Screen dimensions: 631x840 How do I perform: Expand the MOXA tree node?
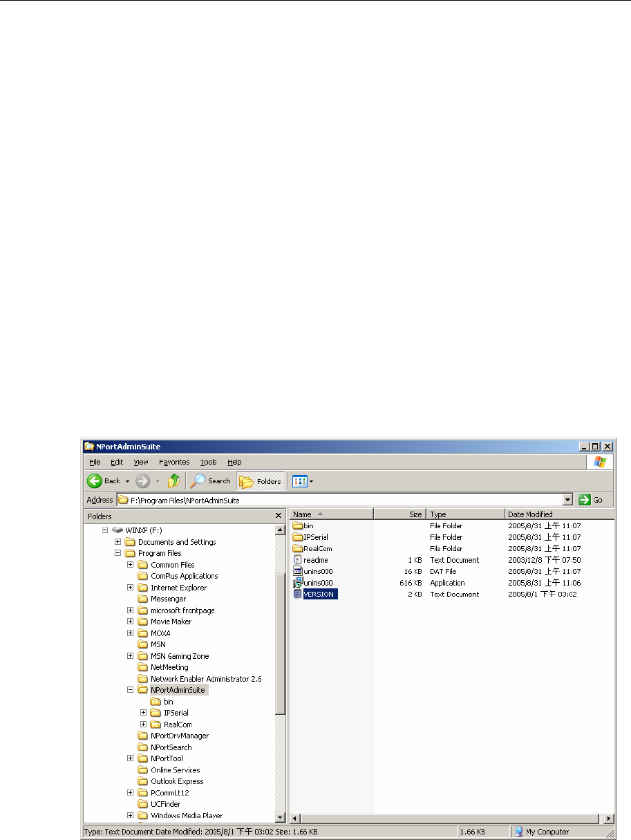tap(131, 633)
